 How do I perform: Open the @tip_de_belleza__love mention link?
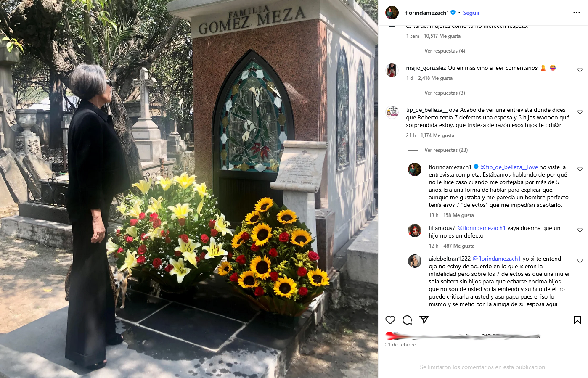(509, 167)
